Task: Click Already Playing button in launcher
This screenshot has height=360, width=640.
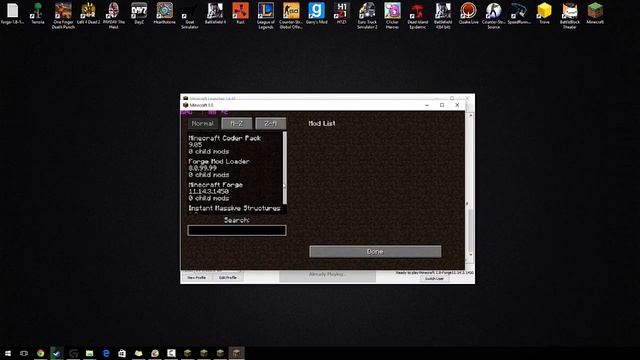Action: coord(327,275)
